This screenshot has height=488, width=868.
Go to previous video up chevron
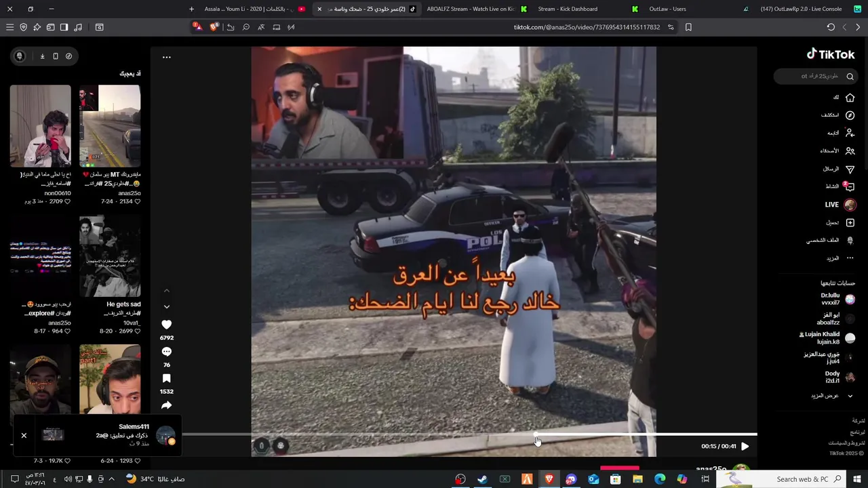coord(166,291)
